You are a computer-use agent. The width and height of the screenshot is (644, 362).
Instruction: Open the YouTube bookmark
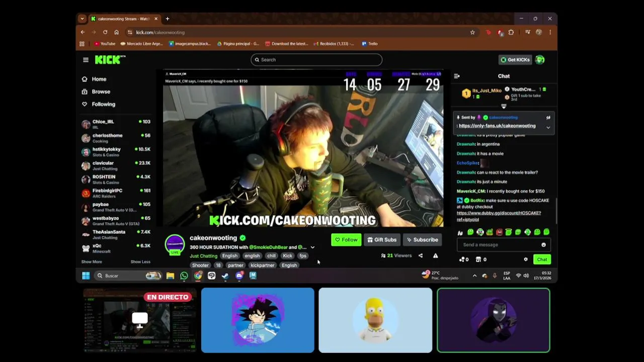point(105,44)
